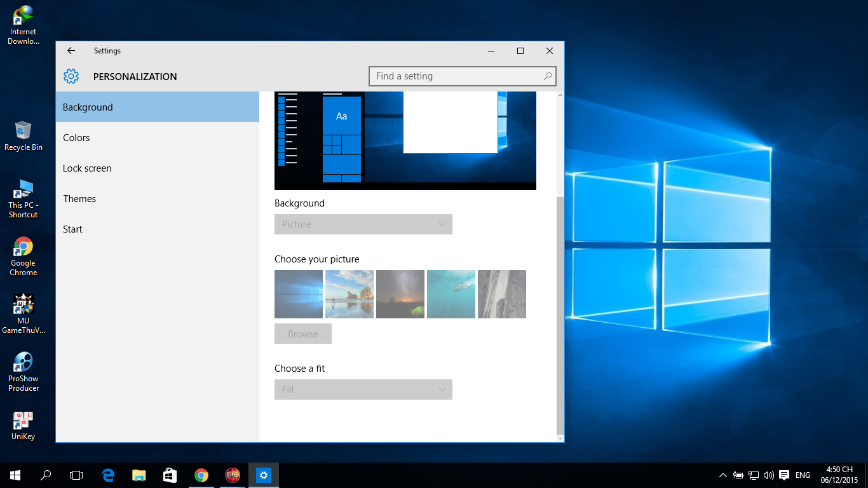868x488 pixels.
Task: Open the Themes category
Action: (x=158, y=198)
